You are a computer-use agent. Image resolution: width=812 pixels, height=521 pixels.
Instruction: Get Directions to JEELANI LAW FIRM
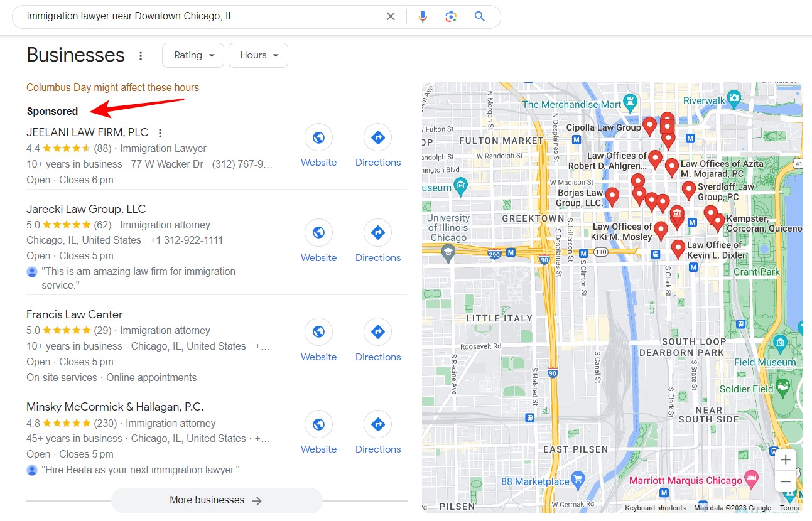377,137
